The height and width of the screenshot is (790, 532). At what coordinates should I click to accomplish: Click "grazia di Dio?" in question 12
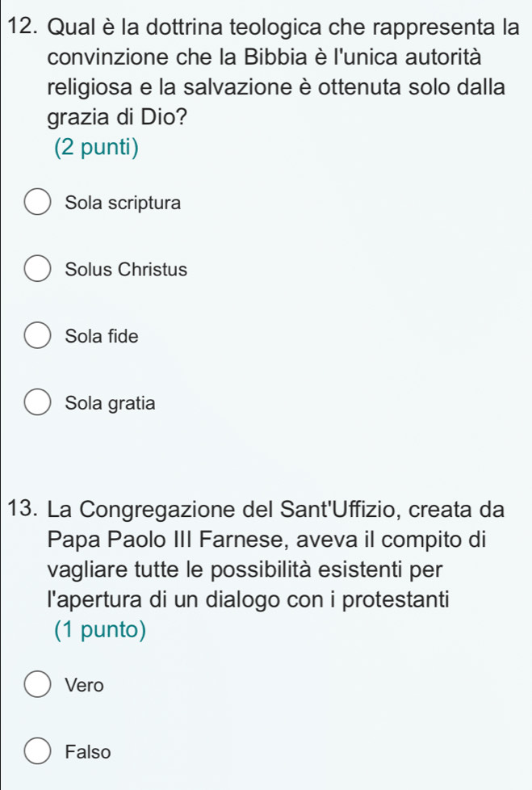coord(113,117)
